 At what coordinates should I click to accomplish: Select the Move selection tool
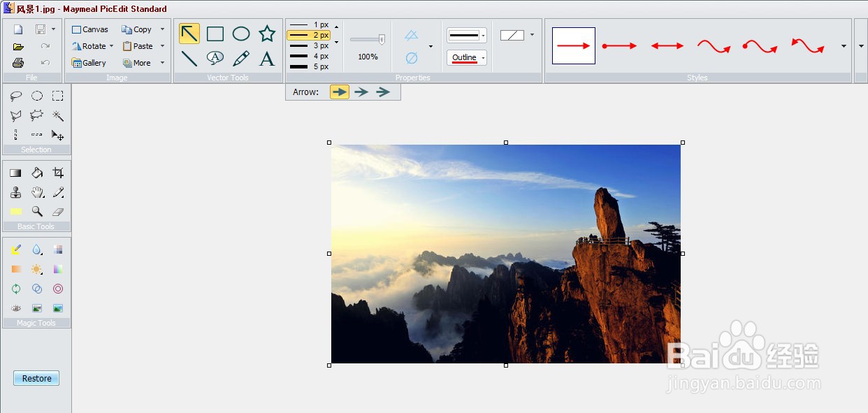click(x=58, y=135)
